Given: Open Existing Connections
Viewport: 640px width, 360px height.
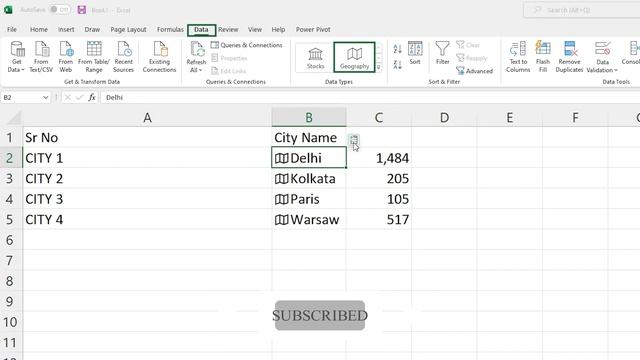Looking at the screenshot, I should point(159,57).
